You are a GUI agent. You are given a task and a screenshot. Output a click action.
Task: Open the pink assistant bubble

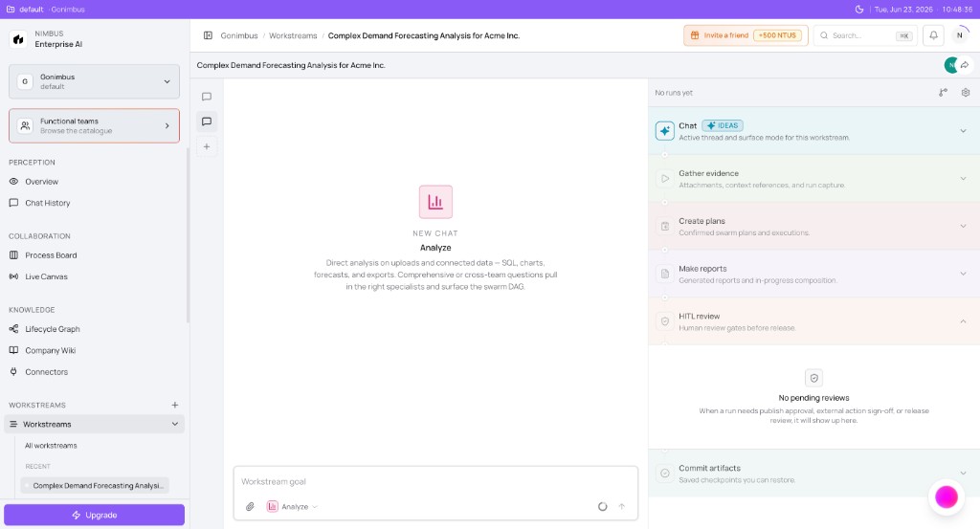(x=947, y=497)
